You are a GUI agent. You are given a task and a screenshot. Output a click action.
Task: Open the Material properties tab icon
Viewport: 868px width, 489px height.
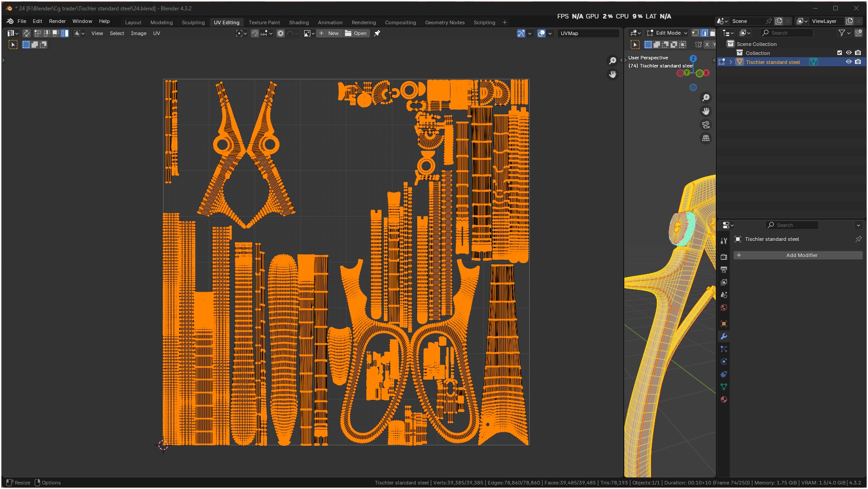coord(724,400)
